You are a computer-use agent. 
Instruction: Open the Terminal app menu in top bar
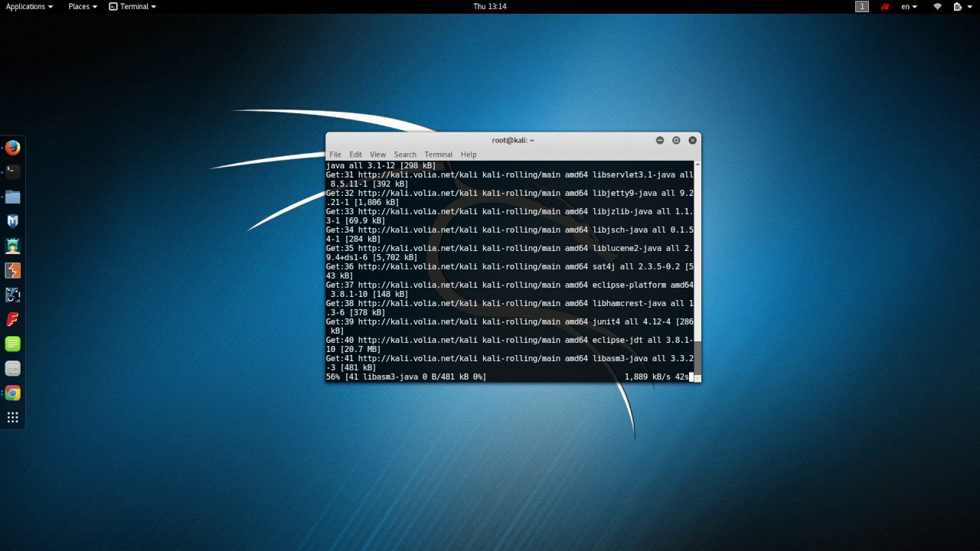pos(132,6)
